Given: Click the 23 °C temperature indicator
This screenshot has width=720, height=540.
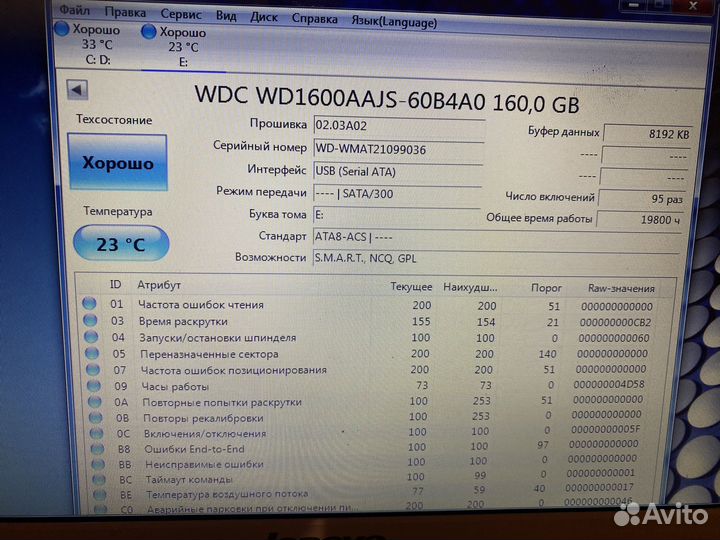Looking at the screenshot, I should (121, 243).
